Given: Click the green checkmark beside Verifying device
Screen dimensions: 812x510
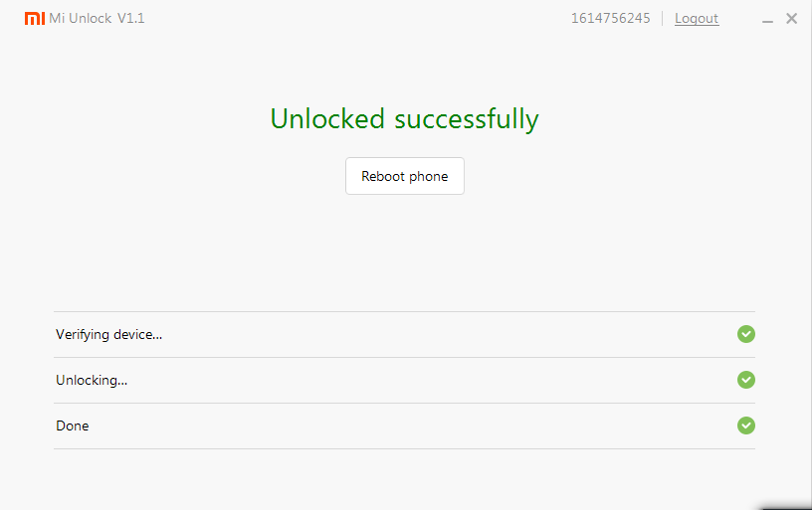Looking at the screenshot, I should [x=746, y=334].
